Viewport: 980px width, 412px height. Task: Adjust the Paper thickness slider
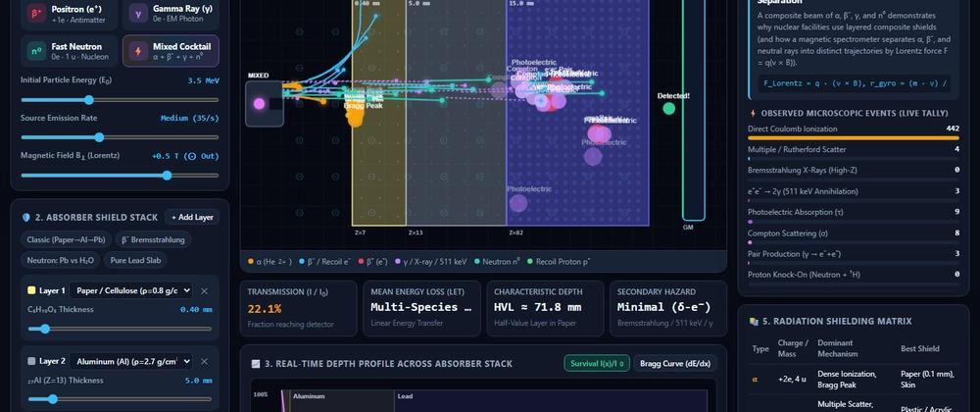click(x=120, y=329)
